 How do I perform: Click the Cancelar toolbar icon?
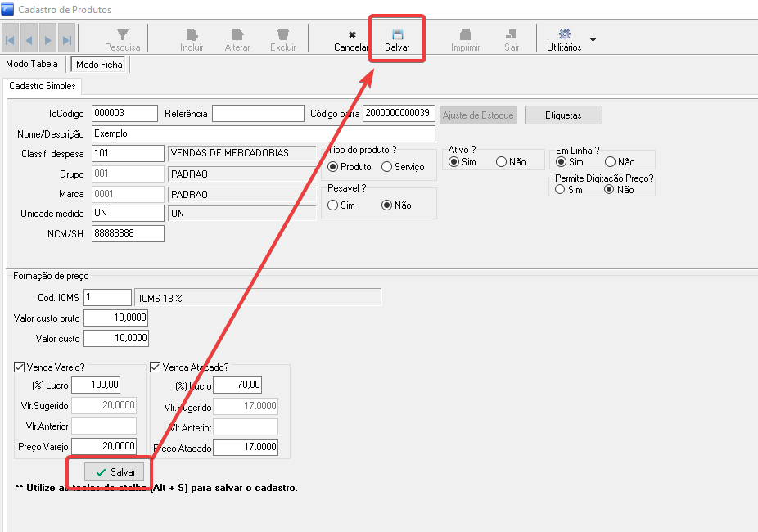[352, 35]
